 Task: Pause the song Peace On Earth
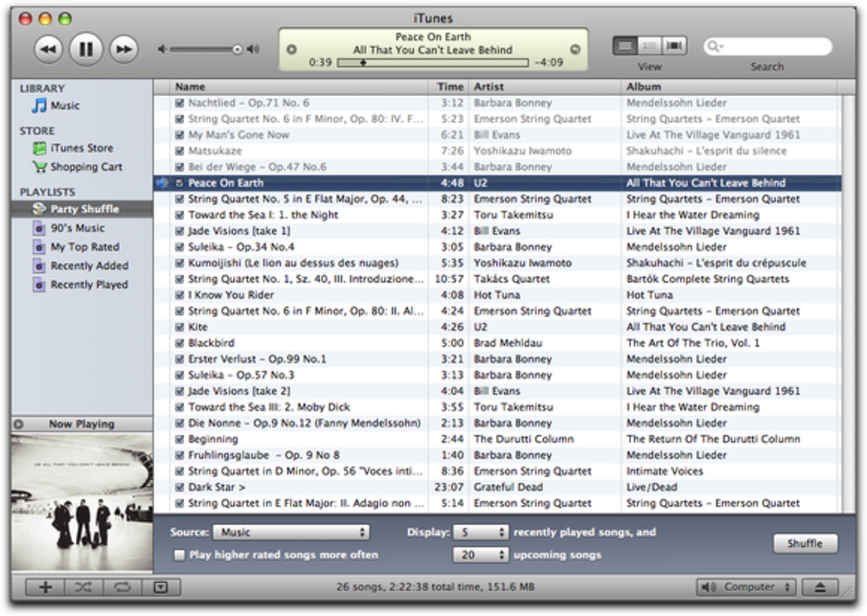pos(86,50)
